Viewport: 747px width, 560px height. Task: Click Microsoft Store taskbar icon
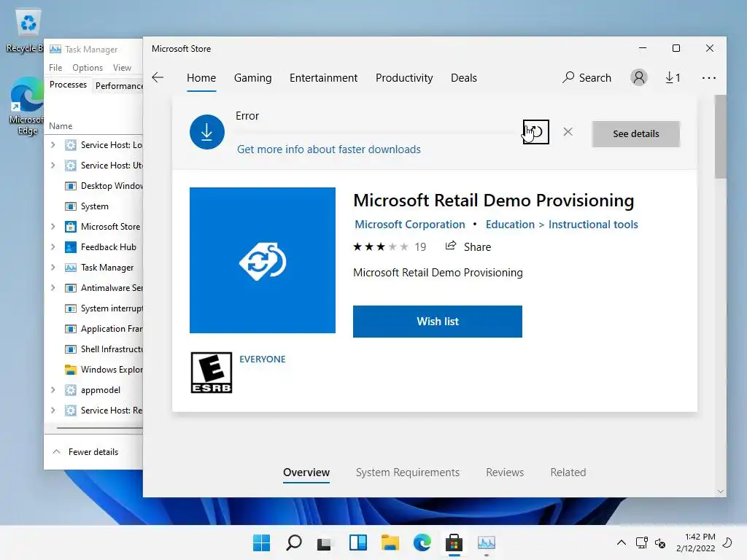click(x=454, y=542)
